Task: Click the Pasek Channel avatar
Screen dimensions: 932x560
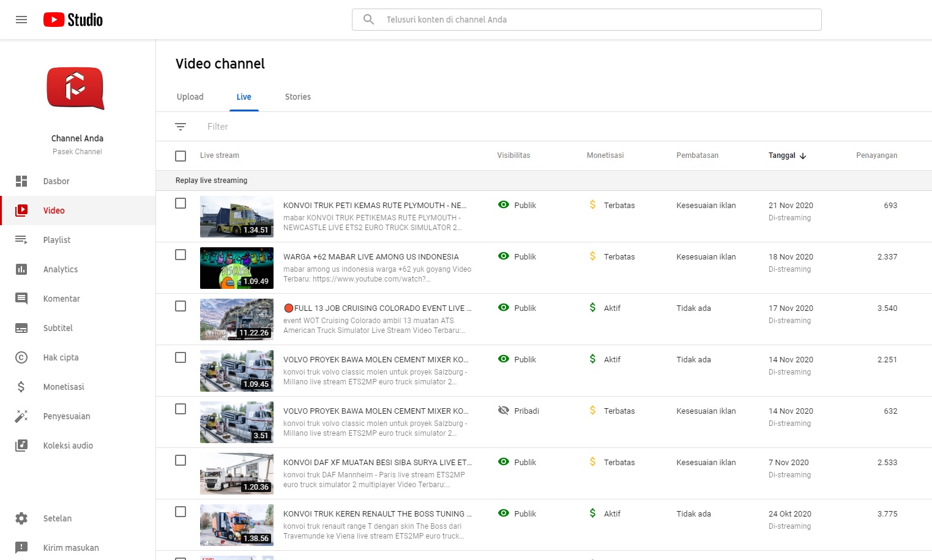Action: tap(76, 89)
